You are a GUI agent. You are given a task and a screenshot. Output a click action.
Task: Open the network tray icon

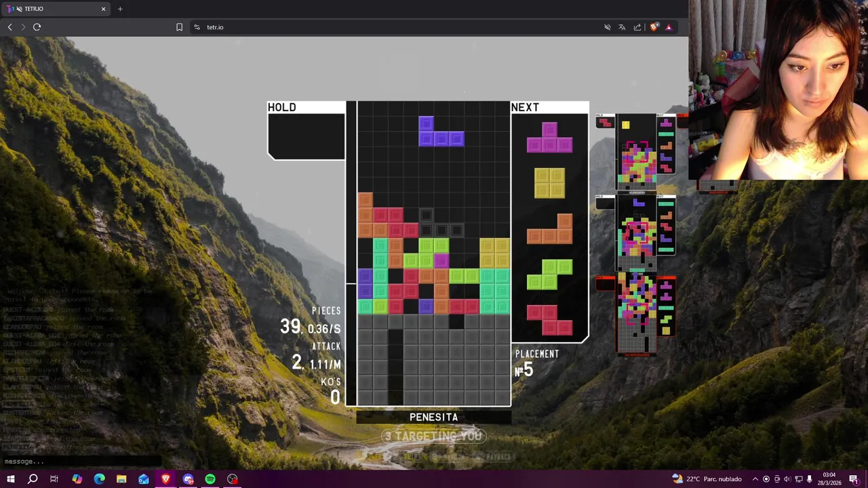(798, 479)
